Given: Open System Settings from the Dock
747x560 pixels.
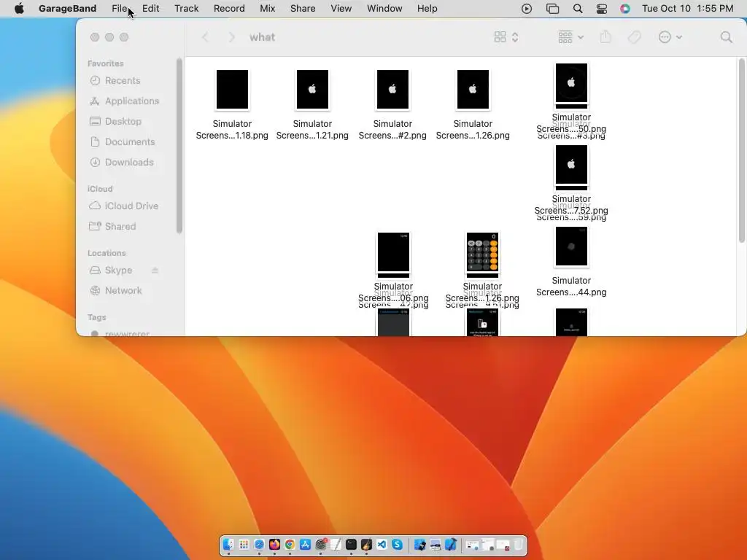Looking at the screenshot, I should click(321, 544).
